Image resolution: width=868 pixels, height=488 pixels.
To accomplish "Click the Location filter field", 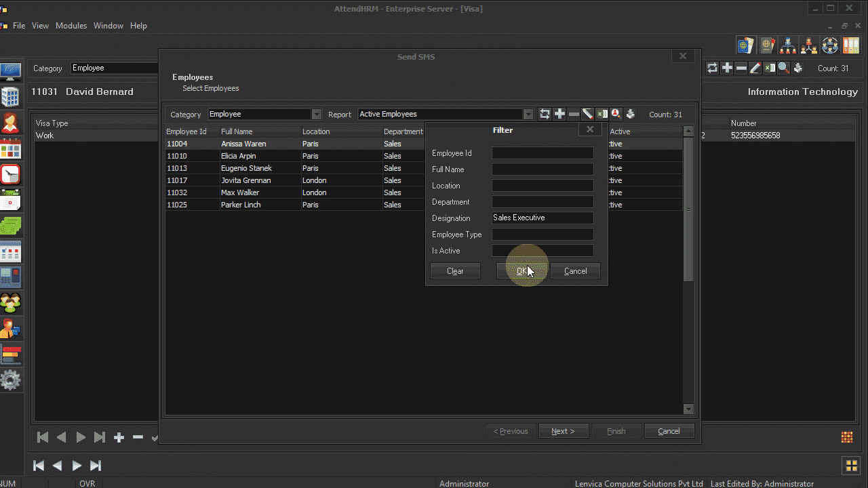I will 542,186.
